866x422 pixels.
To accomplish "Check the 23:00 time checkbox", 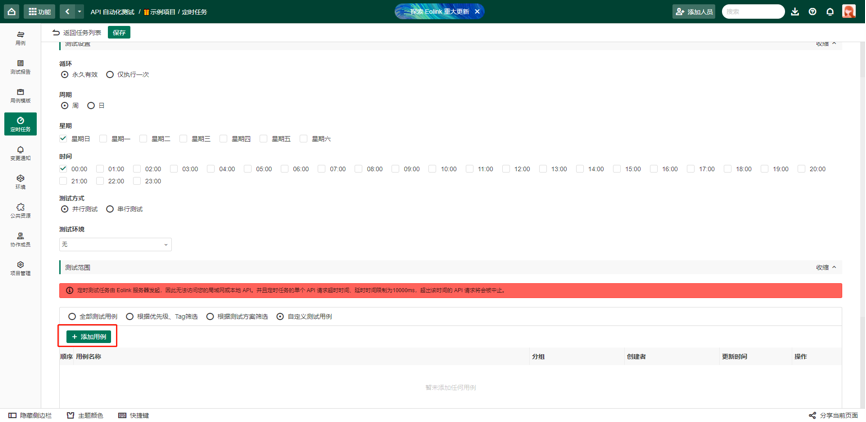I will click(x=137, y=181).
